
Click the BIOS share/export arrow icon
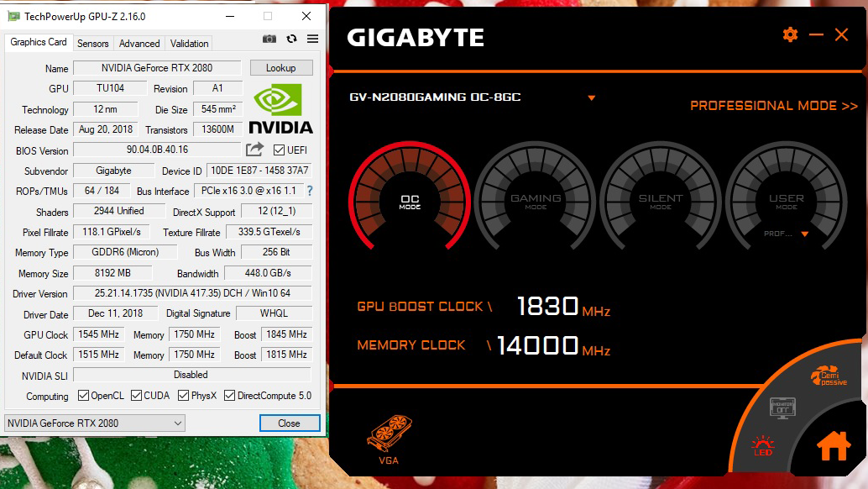(254, 150)
